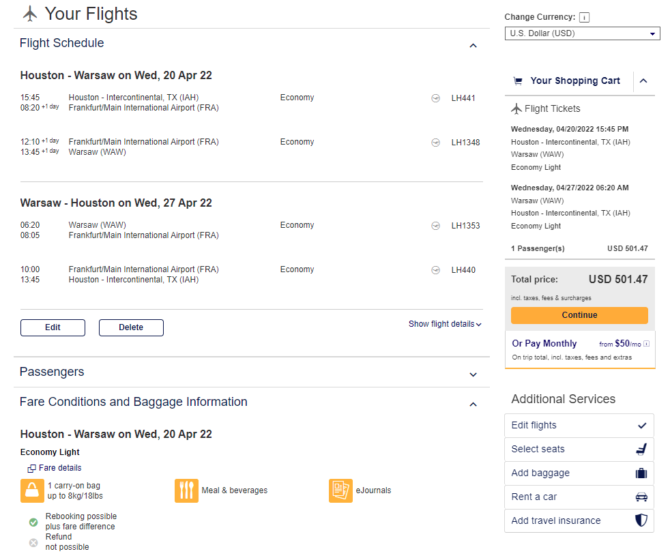Expand the Passengers section
Viewport: 670px width, 558px height.
[x=473, y=375]
